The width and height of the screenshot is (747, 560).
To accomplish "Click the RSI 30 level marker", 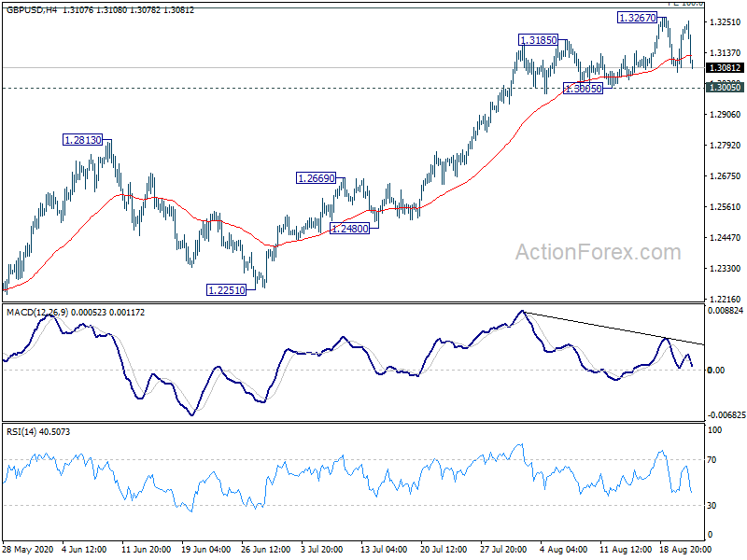I will click(712, 505).
